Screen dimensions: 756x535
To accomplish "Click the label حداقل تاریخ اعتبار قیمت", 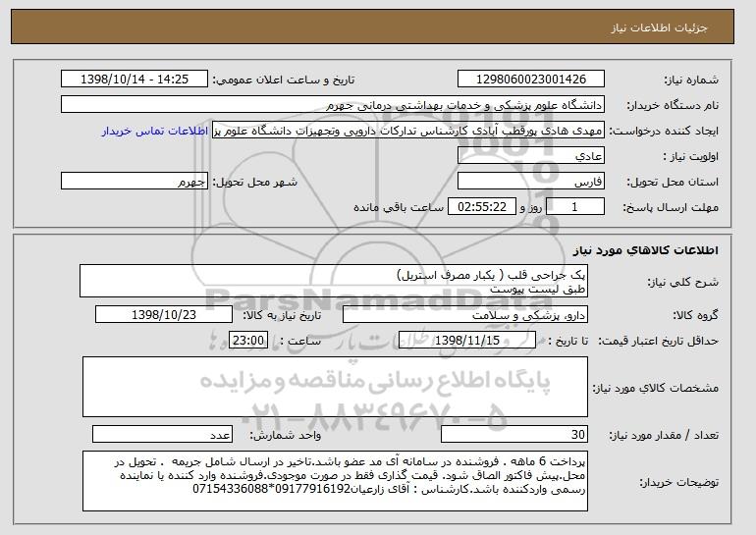I will click(x=658, y=341).
